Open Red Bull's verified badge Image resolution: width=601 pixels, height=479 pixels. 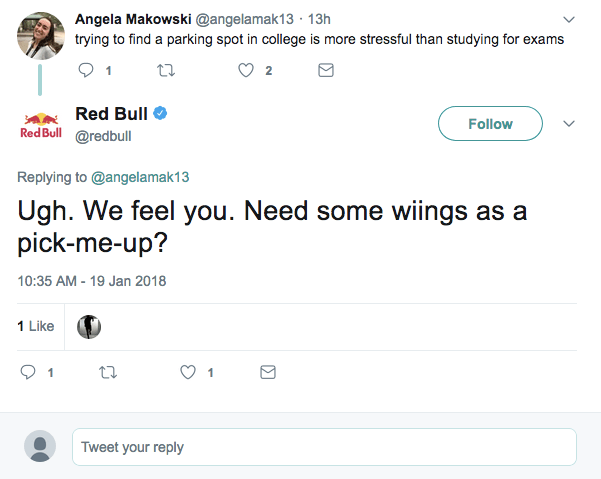(160, 114)
